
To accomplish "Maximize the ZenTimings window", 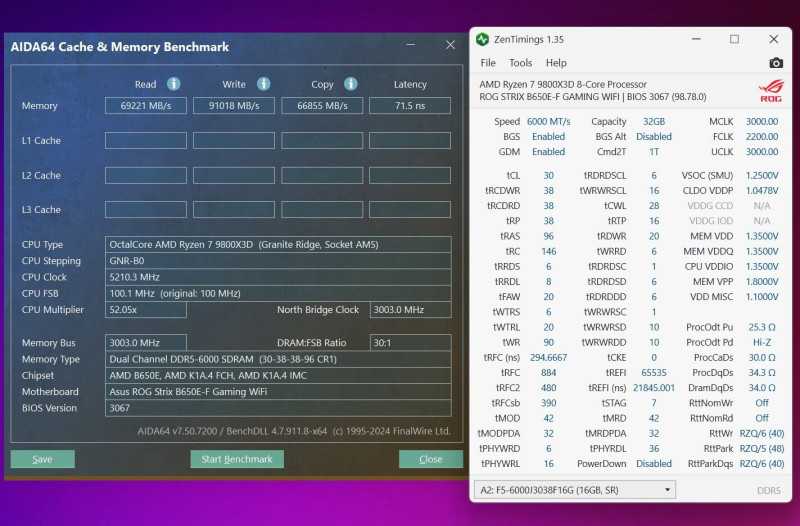I will (734, 39).
